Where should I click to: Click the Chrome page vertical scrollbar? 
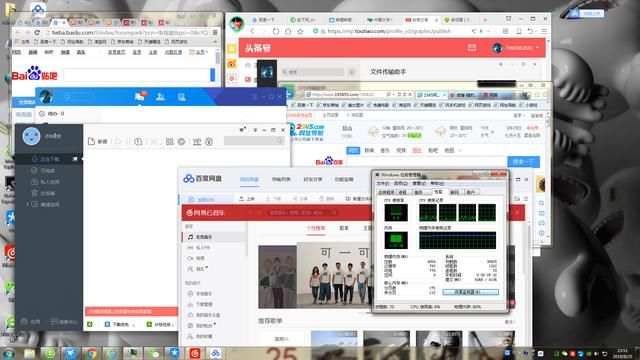[x=218, y=57]
